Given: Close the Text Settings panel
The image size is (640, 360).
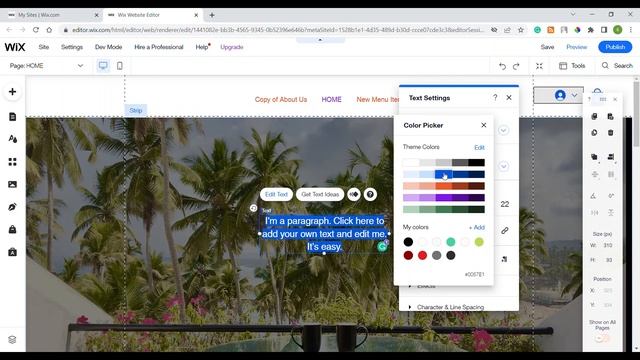Looking at the screenshot, I should coord(509,98).
